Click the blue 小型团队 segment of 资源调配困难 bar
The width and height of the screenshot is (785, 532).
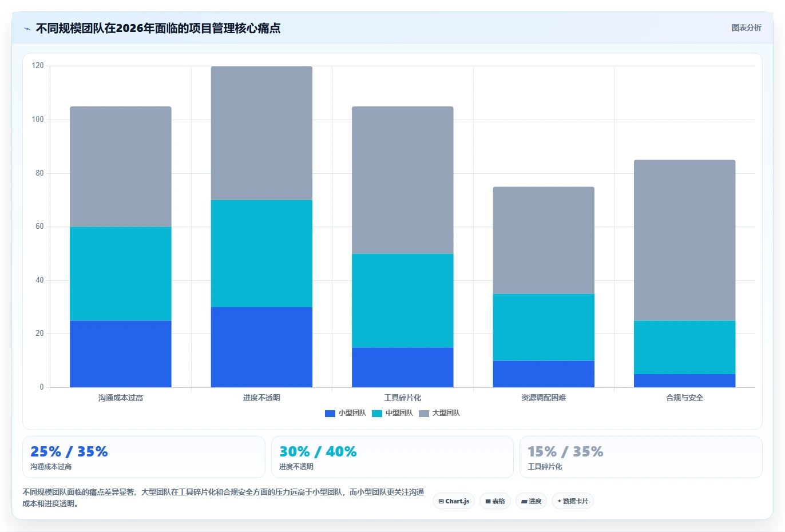click(544, 374)
